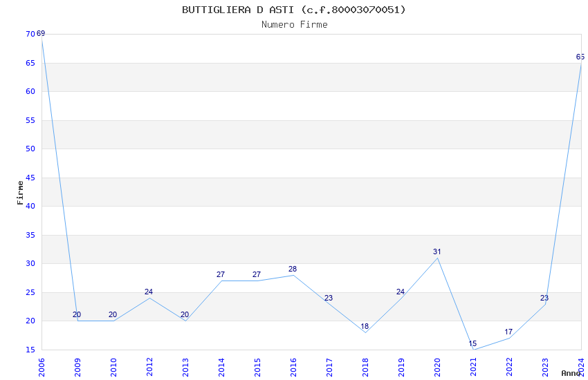
Task: Select the 2019 year label on x-axis
Action: (x=401, y=367)
